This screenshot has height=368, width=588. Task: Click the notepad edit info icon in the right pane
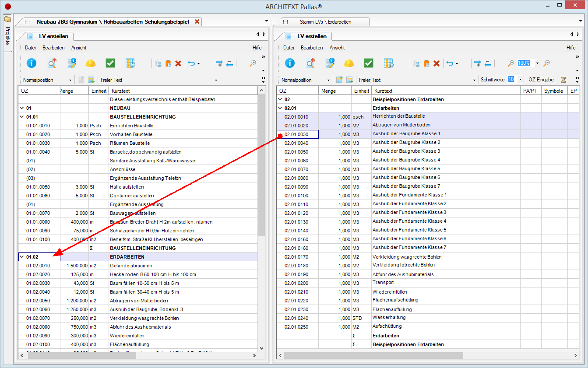pyautogui.click(x=330, y=63)
